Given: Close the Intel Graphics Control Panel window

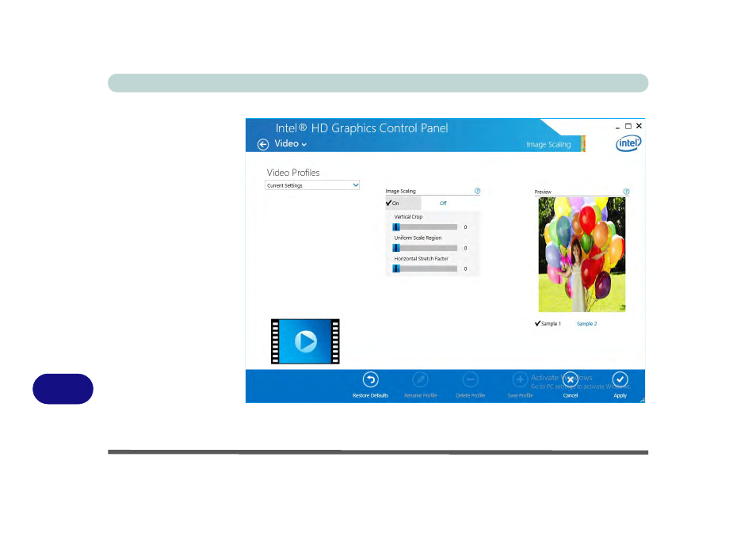Looking at the screenshot, I should pyautogui.click(x=639, y=126).
